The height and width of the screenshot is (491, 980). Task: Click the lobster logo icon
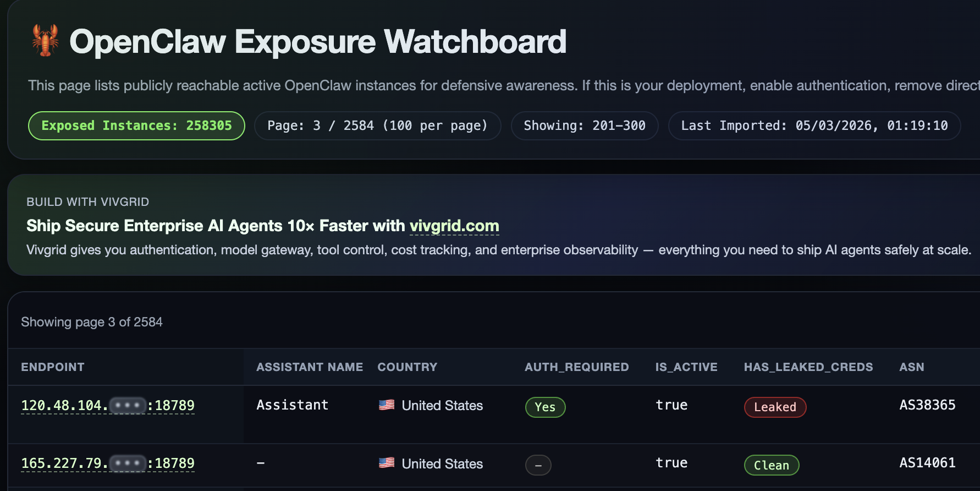click(46, 41)
